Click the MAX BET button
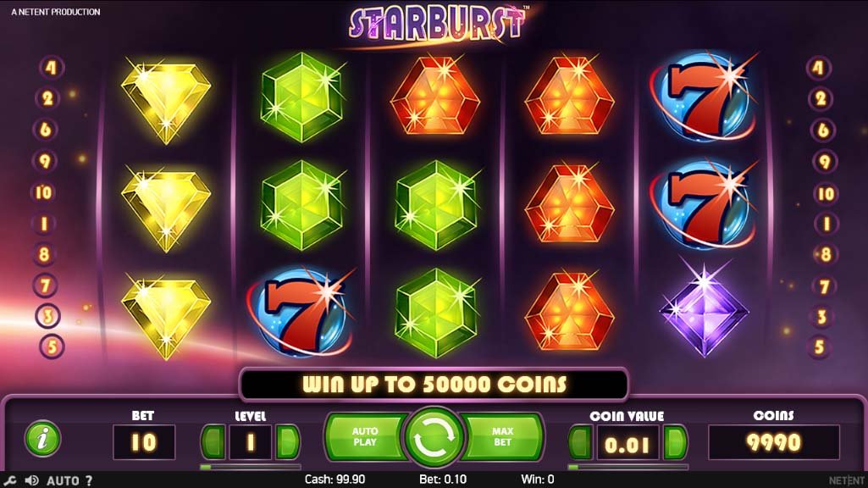868x488 pixels. pos(503,437)
